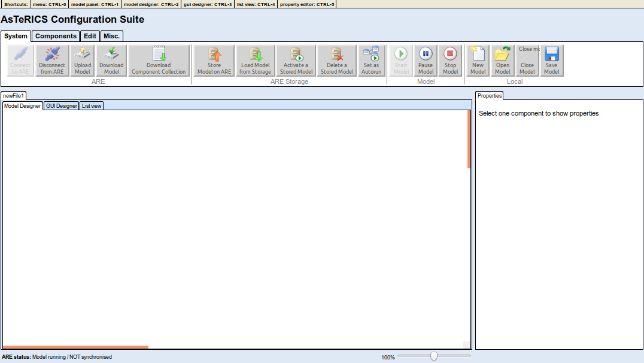This screenshot has width=644, height=363.
Task: Set the model as Autorun
Action: click(371, 60)
